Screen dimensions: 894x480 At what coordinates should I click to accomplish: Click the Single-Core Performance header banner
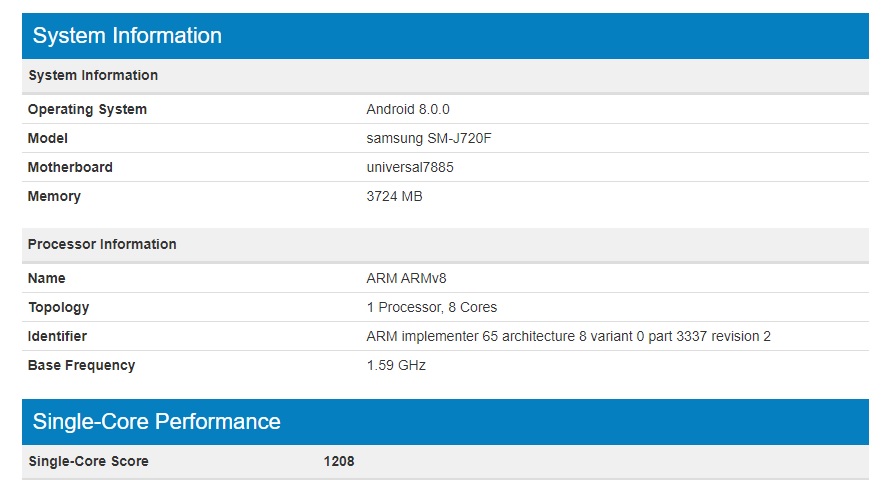[446, 421]
